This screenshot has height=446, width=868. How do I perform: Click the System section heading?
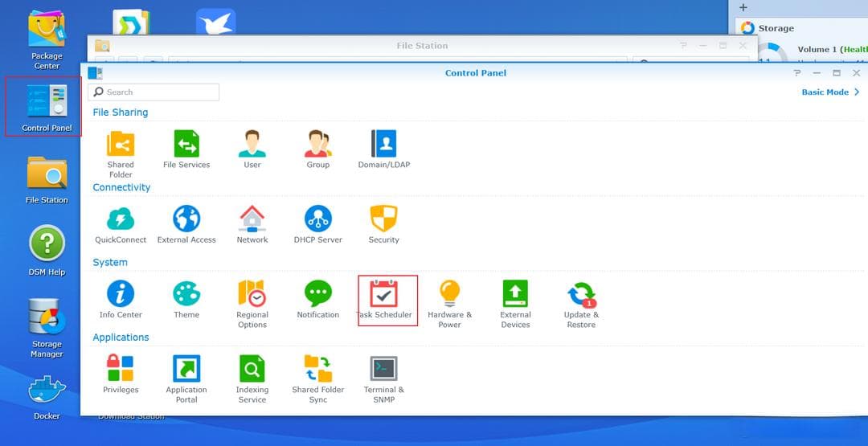click(x=110, y=262)
